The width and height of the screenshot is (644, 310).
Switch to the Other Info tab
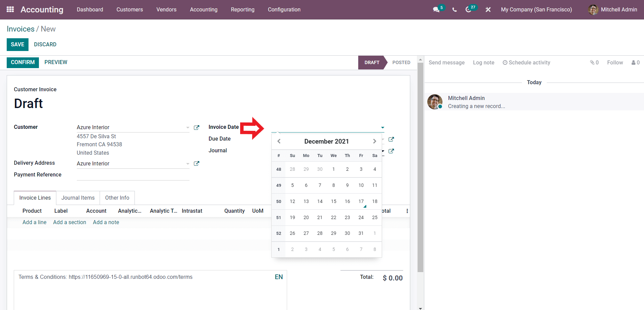pos(117,198)
